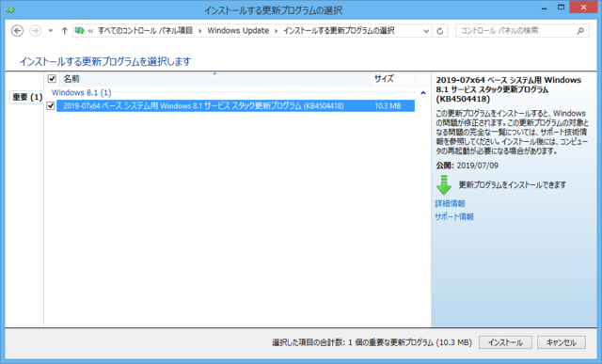The image size is (602, 364).
Task: Click the window title bar icon
Action: 10,9
